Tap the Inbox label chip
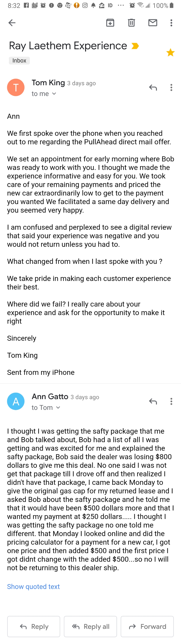This screenshot has height=644, width=181. pos(19,60)
